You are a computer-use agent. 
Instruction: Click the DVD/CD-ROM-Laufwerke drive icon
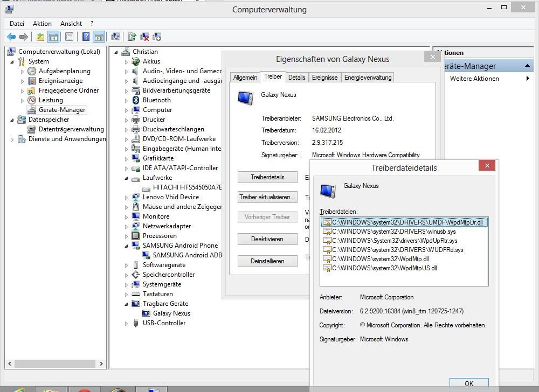pyautogui.click(x=136, y=139)
